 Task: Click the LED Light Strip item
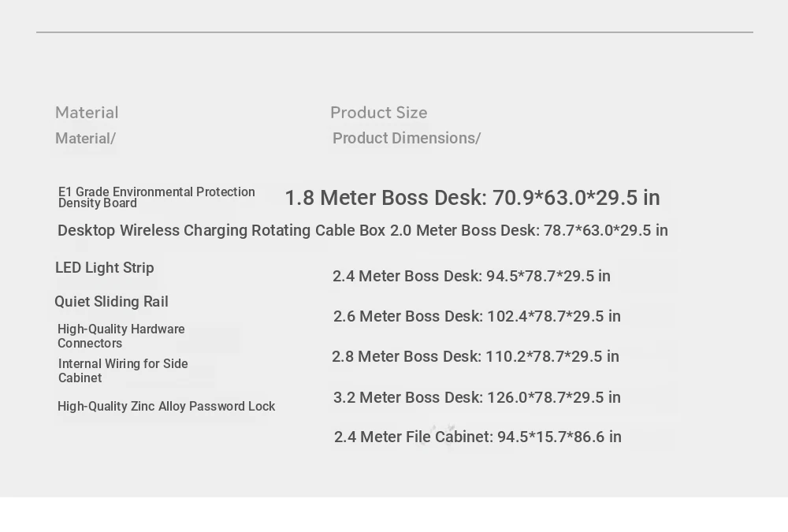[x=105, y=267]
